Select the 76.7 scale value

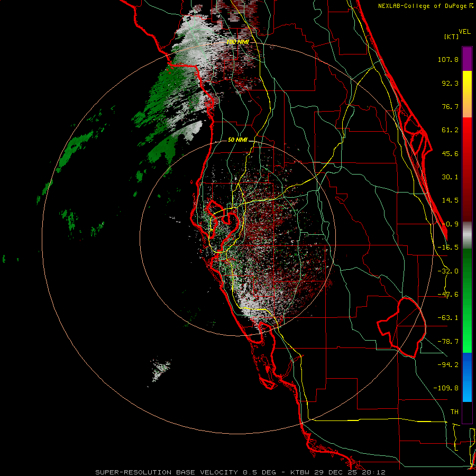pyautogui.click(x=450, y=106)
